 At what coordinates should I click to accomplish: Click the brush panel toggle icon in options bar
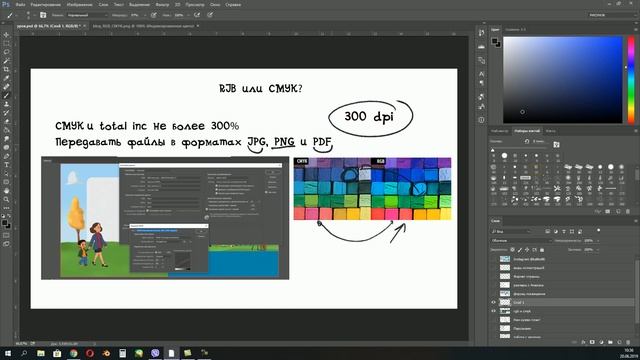pos(43,15)
